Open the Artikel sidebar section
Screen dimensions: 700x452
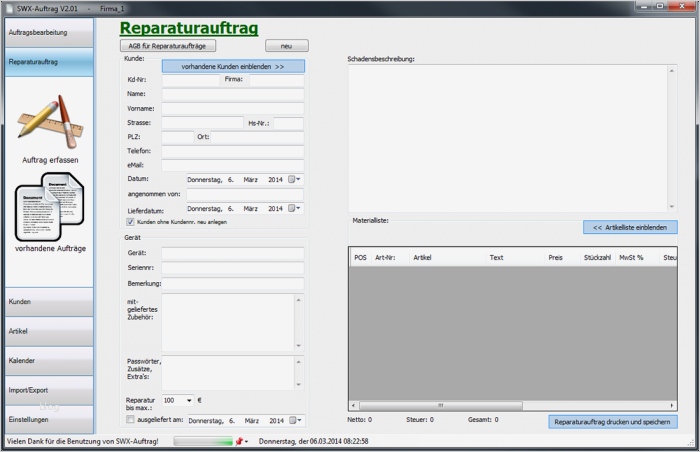point(49,331)
